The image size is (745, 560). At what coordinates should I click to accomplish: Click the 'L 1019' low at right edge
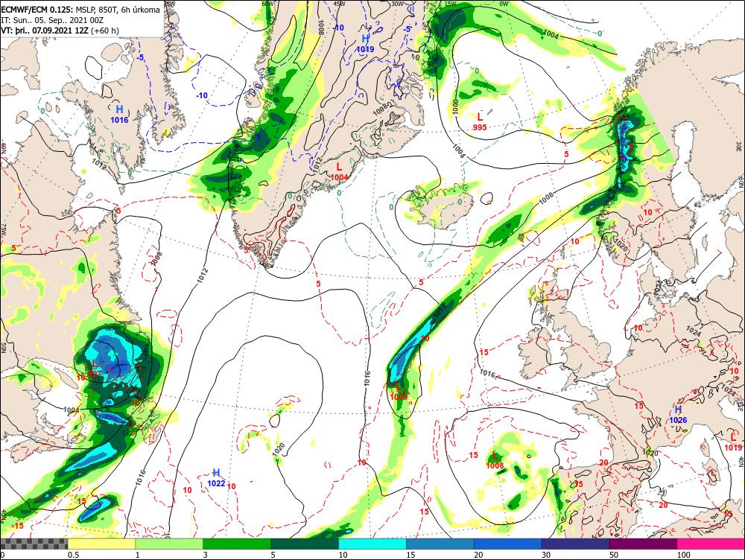(733, 442)
